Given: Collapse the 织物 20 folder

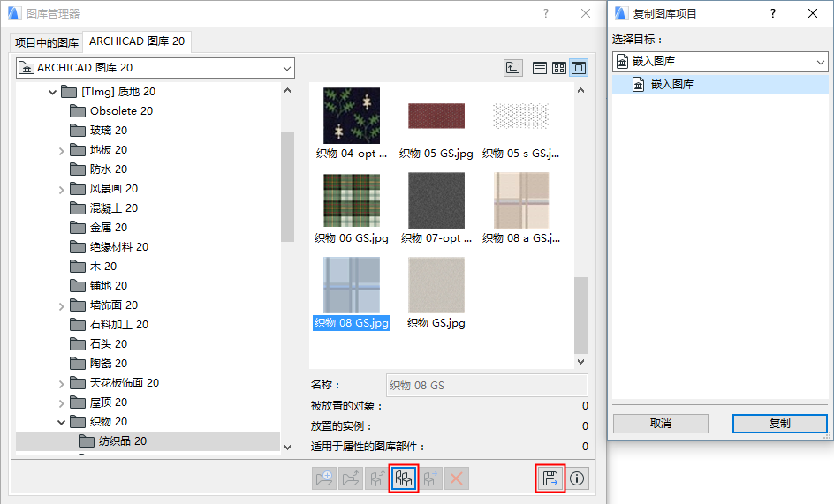Looking at the screenshot, I should [61, 422].
